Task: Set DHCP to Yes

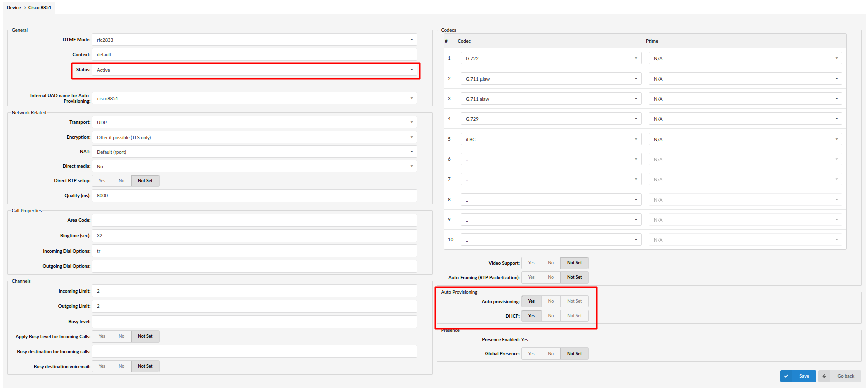Action: click(531, 316)
